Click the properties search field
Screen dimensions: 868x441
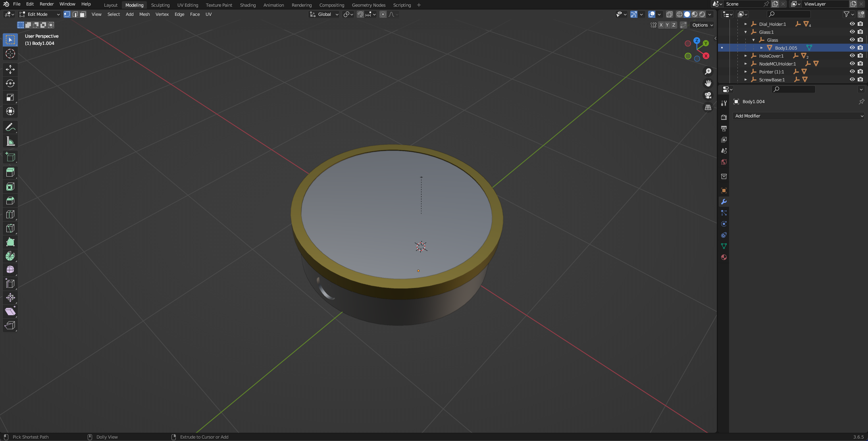(793, 89)
